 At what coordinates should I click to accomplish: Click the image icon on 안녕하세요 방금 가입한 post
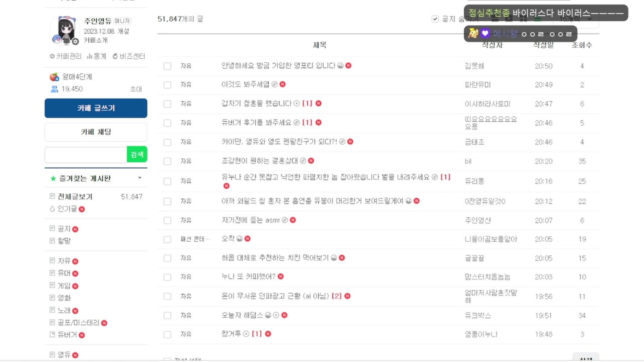340,65
